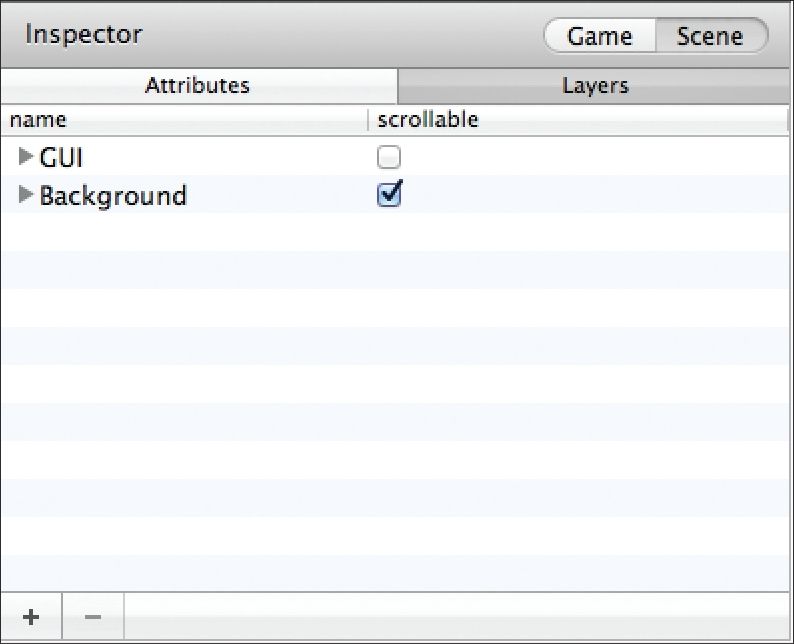
Task: Select the Background layer name
Action: pyautogui.click(x=113, y=196)
